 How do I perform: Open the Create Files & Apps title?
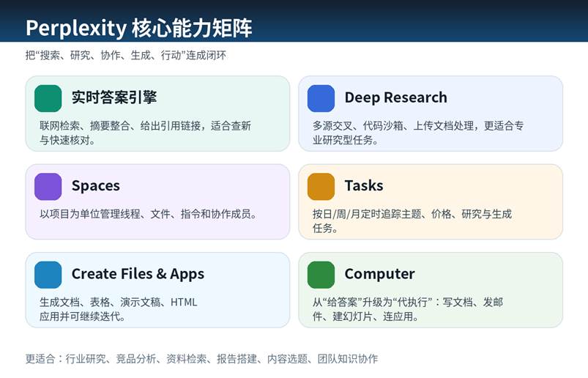pyautogui.click(x=138, y=274)
